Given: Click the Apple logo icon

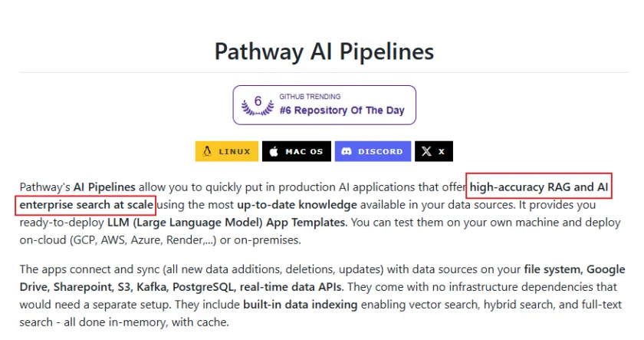Looking at the screenshot, I should point(274,151).
